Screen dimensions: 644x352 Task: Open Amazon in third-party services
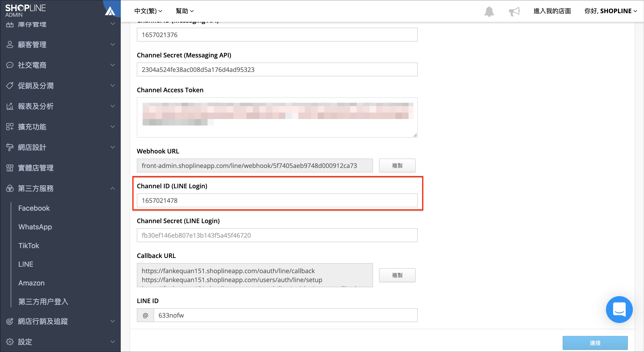click(x=32, y=283)
